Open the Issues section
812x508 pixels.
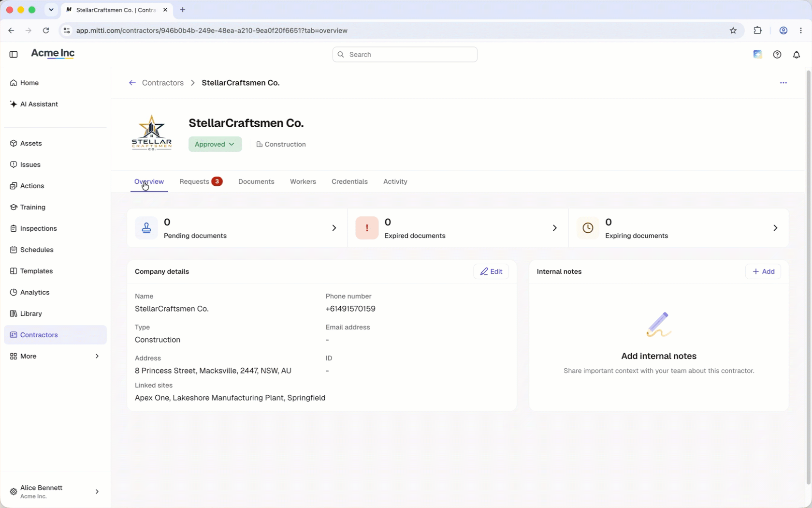click(55, 164)
